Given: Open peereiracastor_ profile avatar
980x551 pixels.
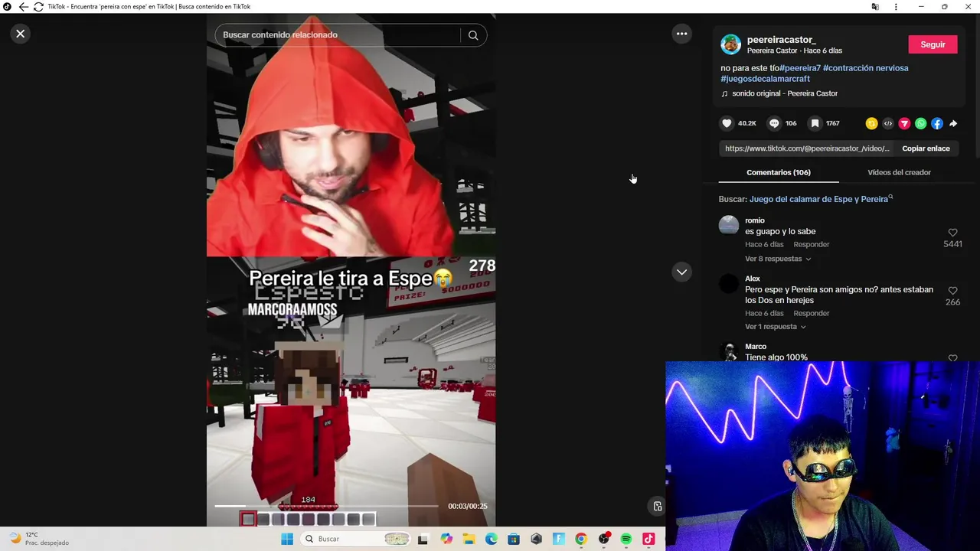Looking at the screenshot, I should [731, 44].
